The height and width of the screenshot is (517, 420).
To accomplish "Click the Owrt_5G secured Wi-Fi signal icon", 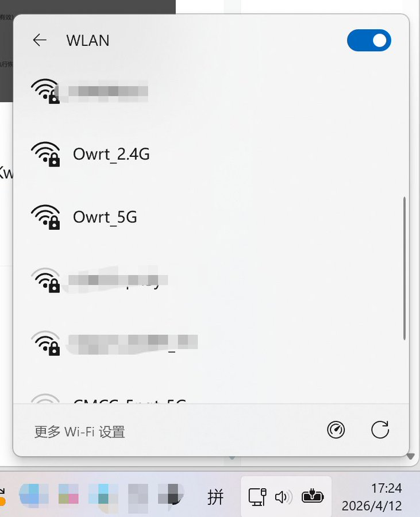I will tap(45, 217).
